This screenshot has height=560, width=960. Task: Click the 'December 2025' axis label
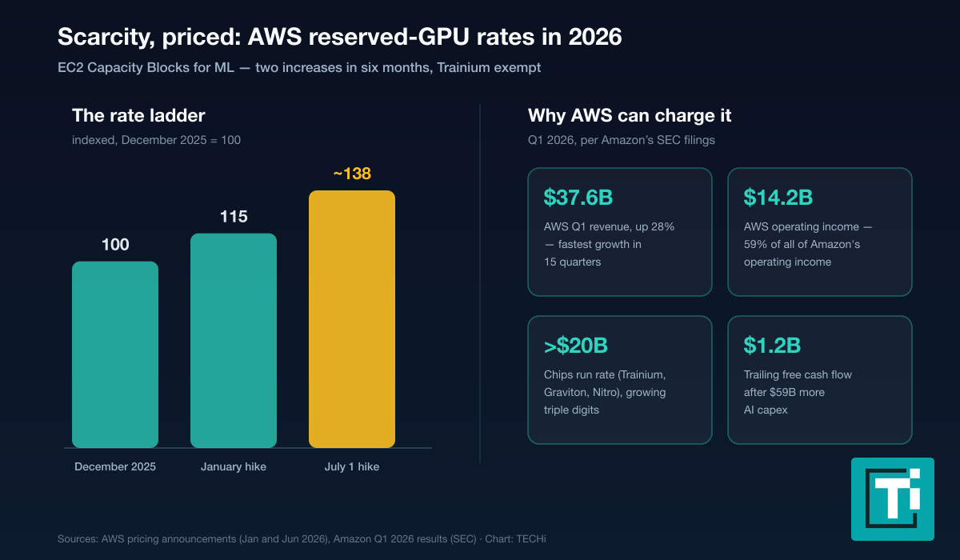(x=115, y=466)
